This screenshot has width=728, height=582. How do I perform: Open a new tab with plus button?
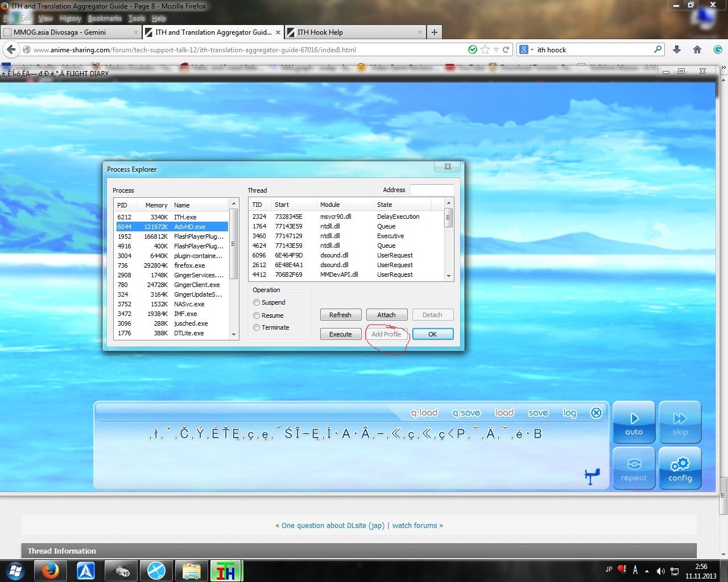(435, 32)
